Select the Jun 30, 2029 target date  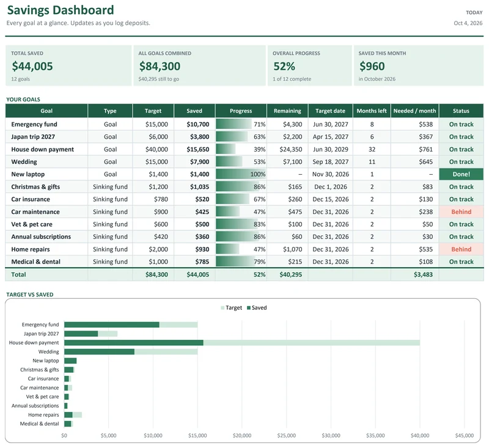(x=330, y=149)
